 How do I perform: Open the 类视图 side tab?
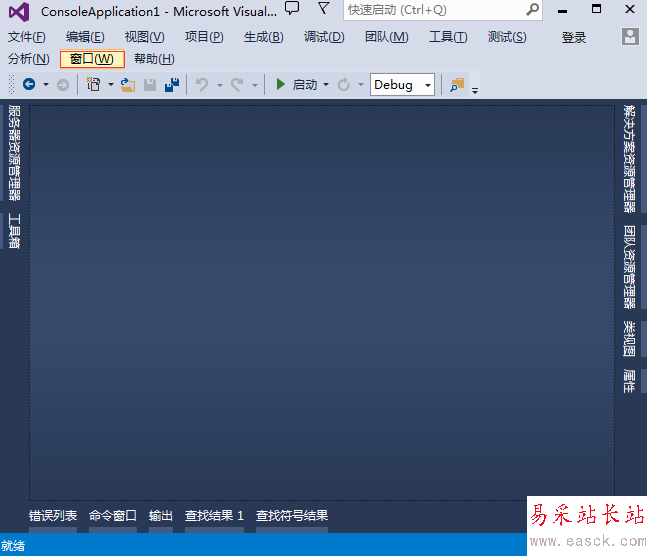tap(629, 338)
